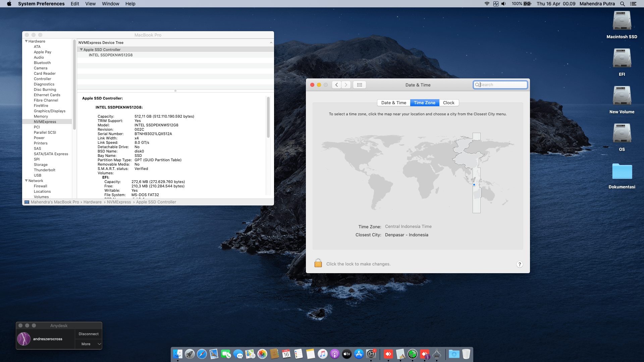Open Finder from the dock
This screenshot has height=362, width=644.
[x=178, y=354]
